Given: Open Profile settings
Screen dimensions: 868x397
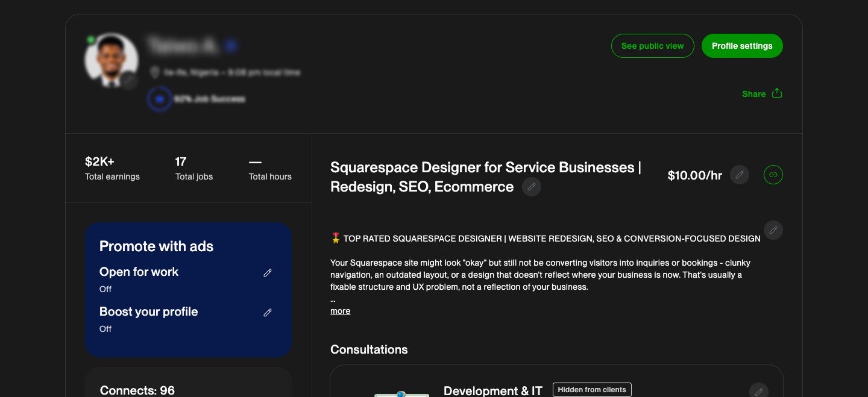Looking at the screenshot, I should pos(742,46).
